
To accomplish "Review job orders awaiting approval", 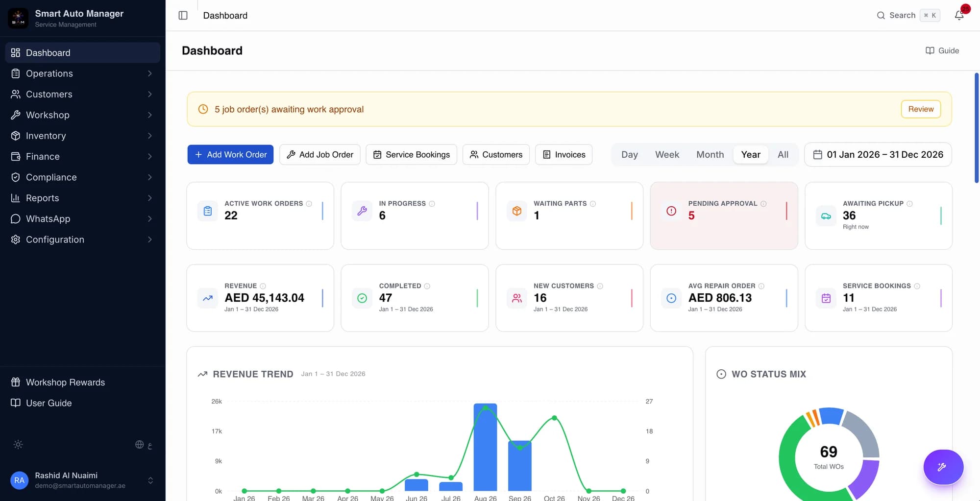I will (x=921, y=109).
